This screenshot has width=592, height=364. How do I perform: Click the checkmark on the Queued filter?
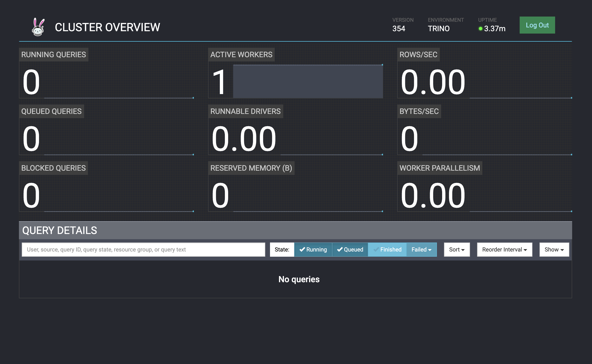pos(340,250)
